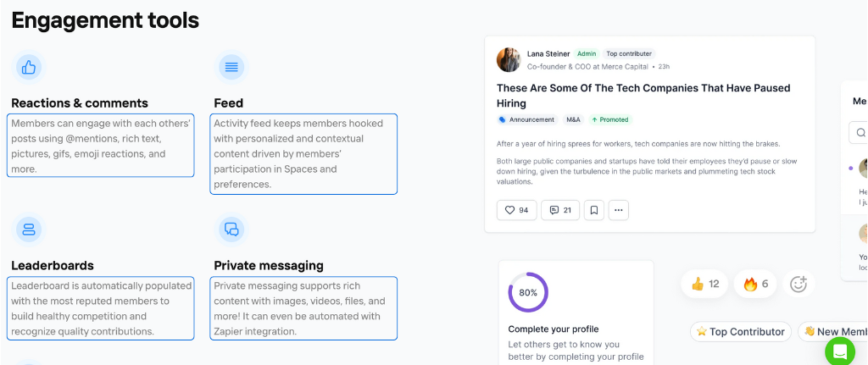Image resolution: width=868 pixels, height=365 pixels.
Task: Like the post with 94 hearts
Action: point(516,210)
